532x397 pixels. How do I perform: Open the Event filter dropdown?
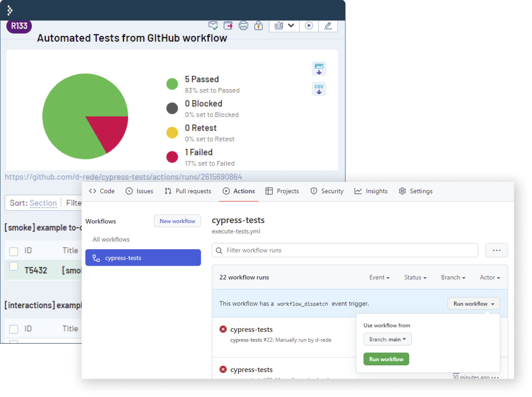point(379,278)
